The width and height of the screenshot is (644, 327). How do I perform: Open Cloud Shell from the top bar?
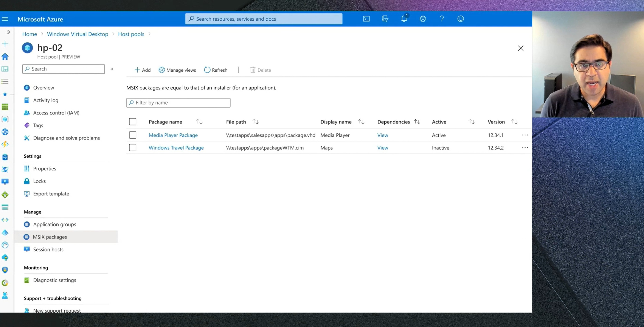click(x=366, y=19)
